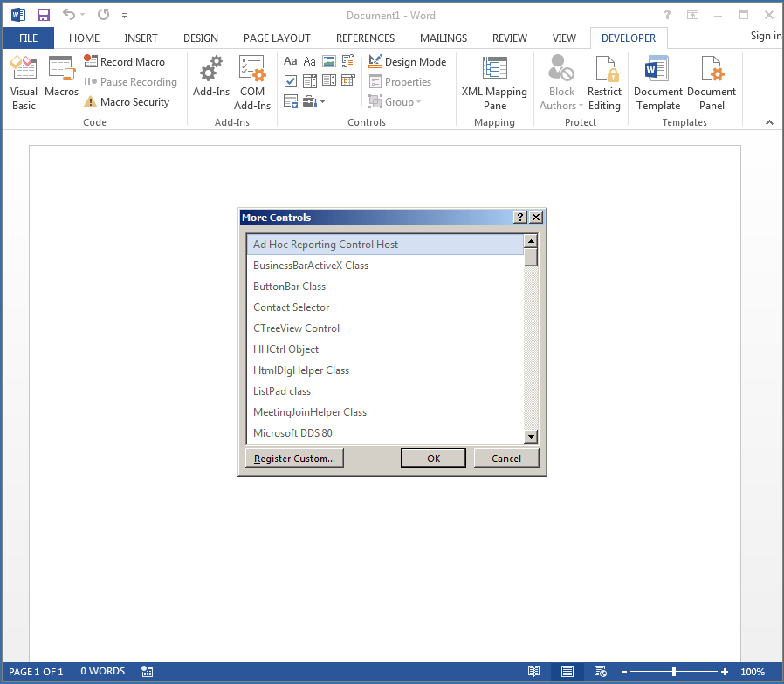Click spelling check icon in status bar
The height and width of the screenshot is (684, 784).
click(x=147, y=672)
